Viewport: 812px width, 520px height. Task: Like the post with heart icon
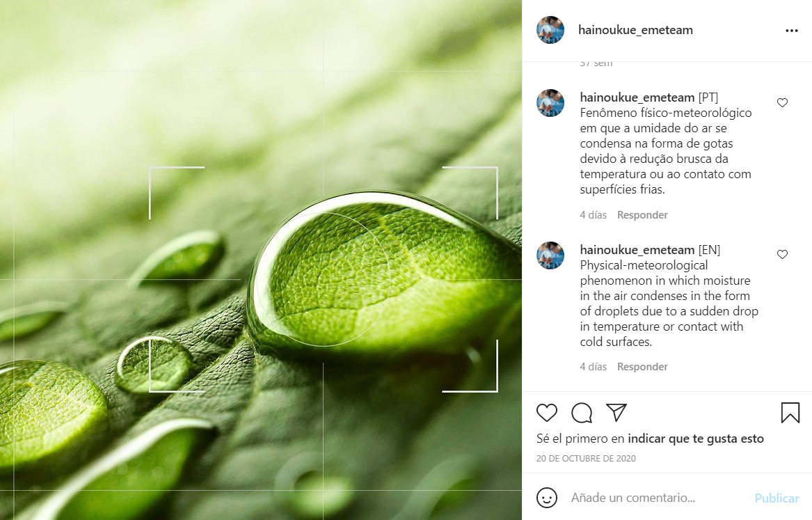[546, 413]
